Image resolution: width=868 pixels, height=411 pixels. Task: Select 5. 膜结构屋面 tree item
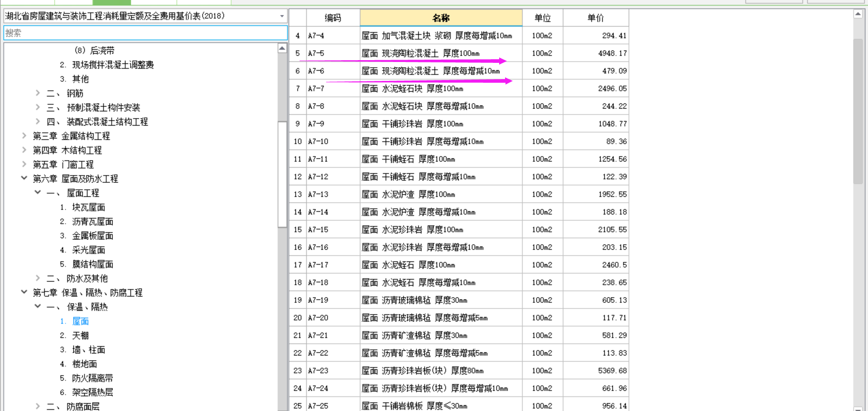(x=86, y=264)
